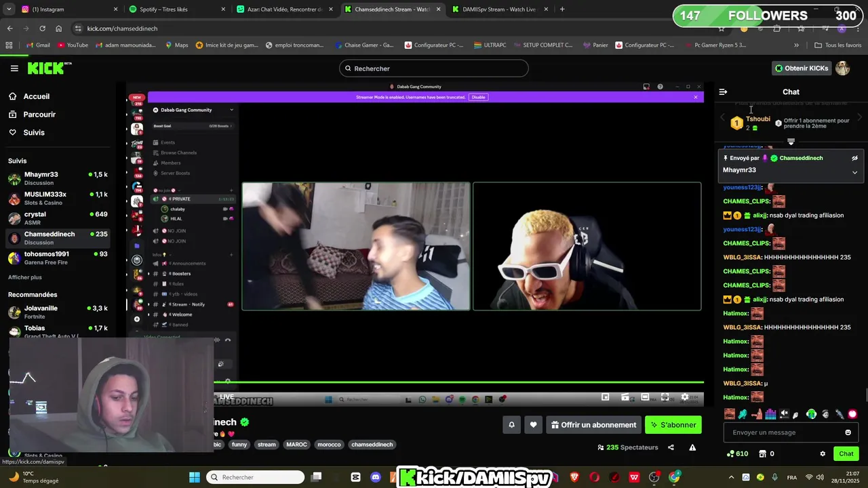This screenshot has width=868, height=488.
Task: Select the muted speaker emote
Action: click(x=784, y=414)
